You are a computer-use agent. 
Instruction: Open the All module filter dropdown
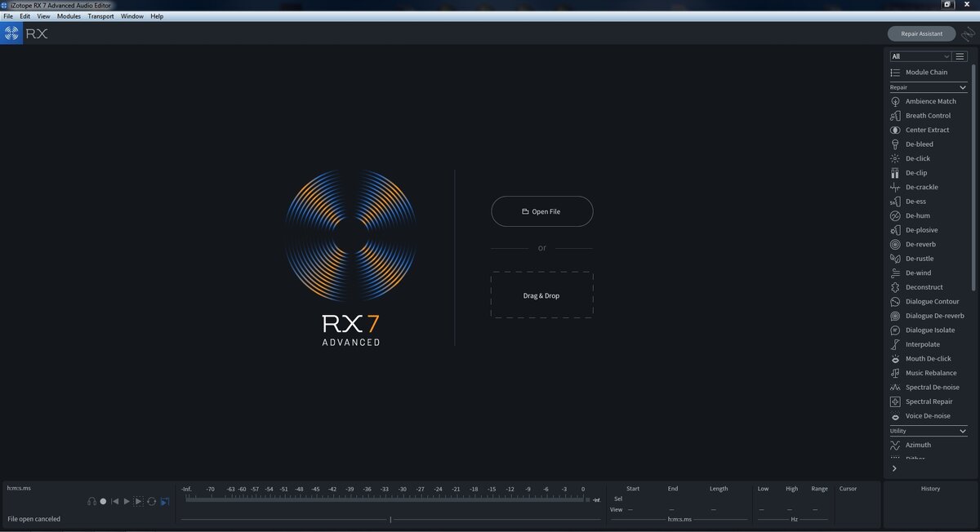pyautogui.click(x=920, y=56)
